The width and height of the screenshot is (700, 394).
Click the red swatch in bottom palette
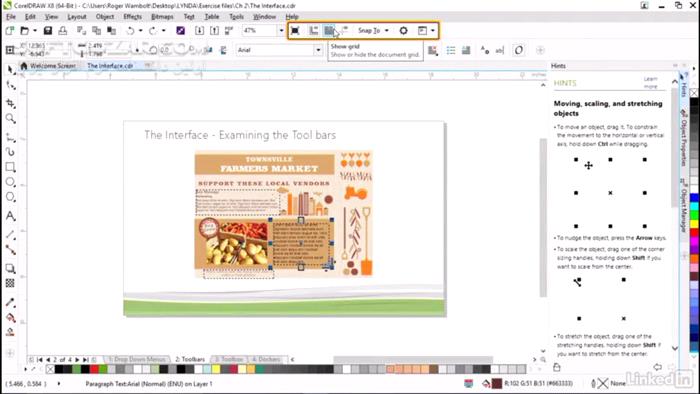click(x=94, y=369)
